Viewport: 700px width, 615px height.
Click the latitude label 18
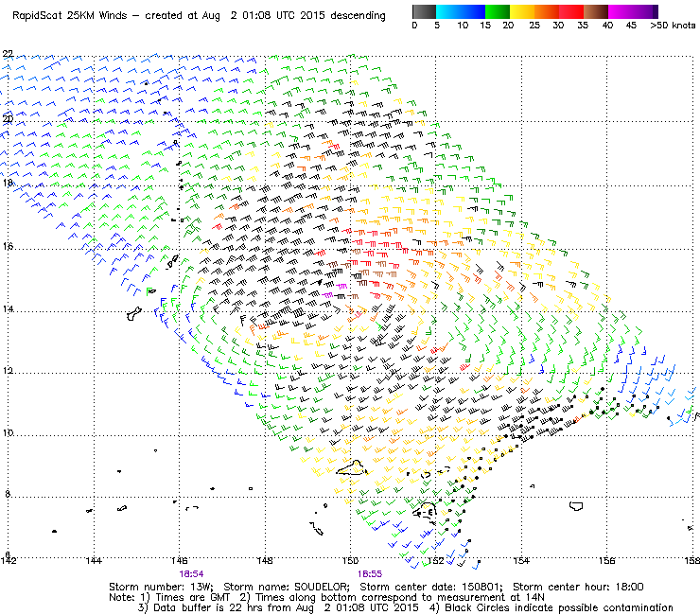8,183
